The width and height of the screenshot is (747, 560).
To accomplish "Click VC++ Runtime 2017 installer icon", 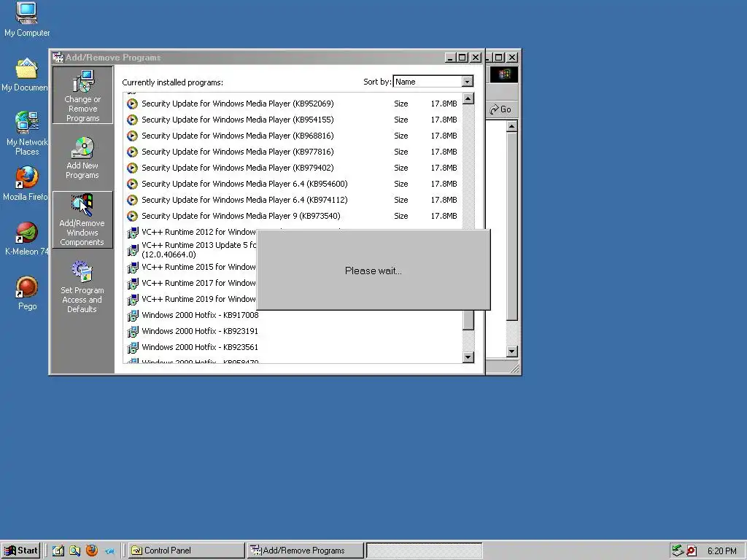I will pyautogui.click(x=133, y=284).
